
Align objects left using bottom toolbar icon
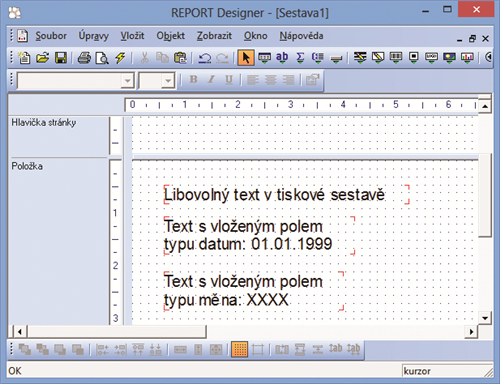[102, 349]
